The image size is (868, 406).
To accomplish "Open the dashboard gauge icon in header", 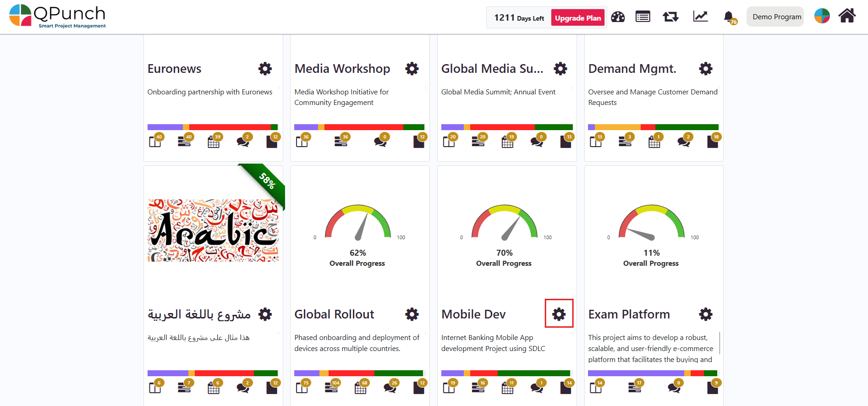I will 618,17.
